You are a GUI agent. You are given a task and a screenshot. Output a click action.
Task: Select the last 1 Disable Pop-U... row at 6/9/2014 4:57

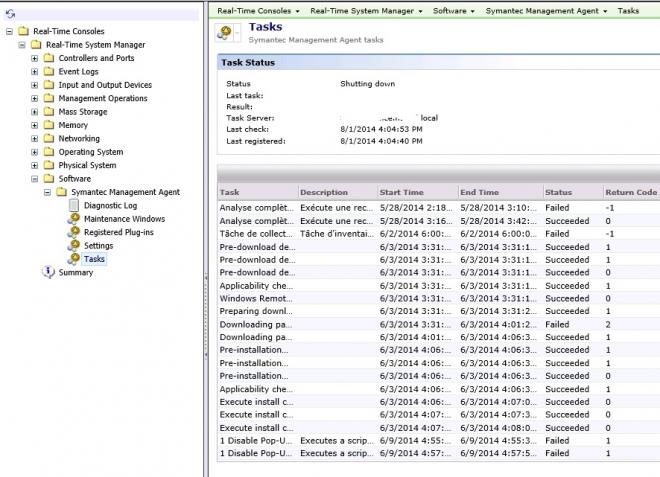pyautogui.click(x=439, y=453)
